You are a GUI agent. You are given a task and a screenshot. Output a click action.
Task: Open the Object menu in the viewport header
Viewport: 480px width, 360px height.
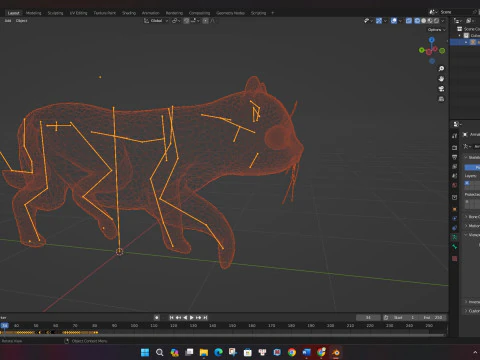click(21, 21)
